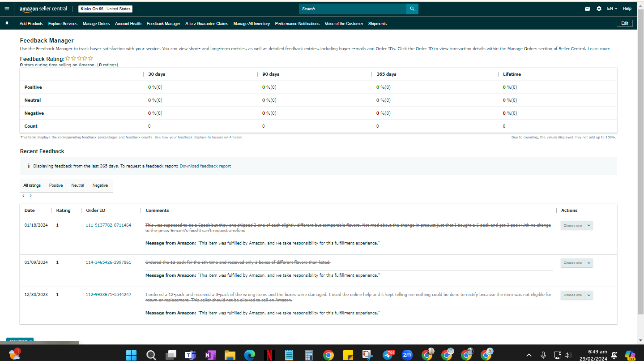
Task: Open A-to-z Guarantee Claims
Action: point(207,24)
